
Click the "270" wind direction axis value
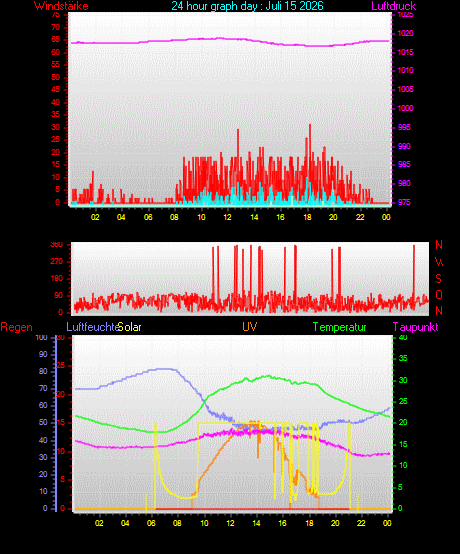[57, 261]
